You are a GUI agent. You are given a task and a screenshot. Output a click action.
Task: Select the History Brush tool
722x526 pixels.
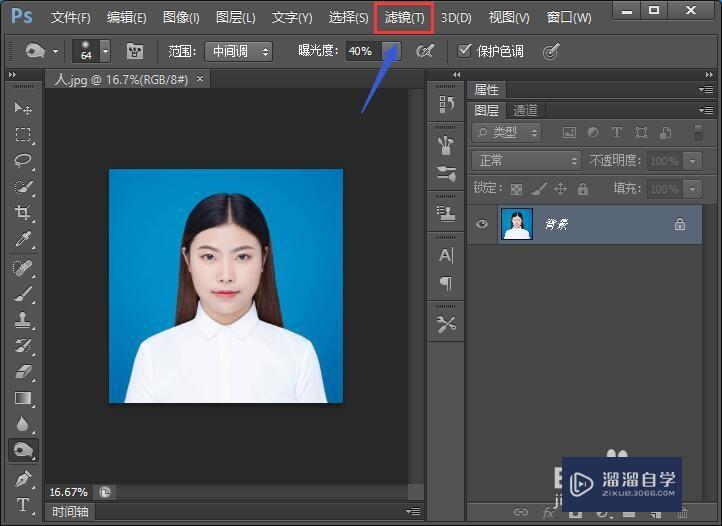click(23, 345)
